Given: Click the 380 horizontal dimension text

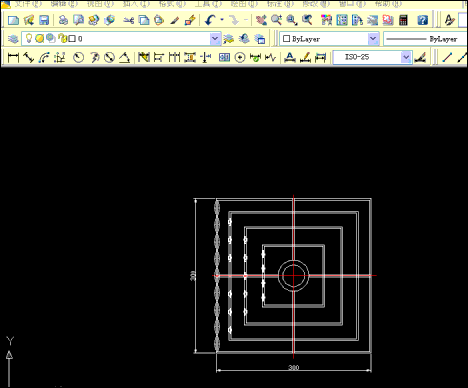Looking at the screenshot, I should [293, 367].
